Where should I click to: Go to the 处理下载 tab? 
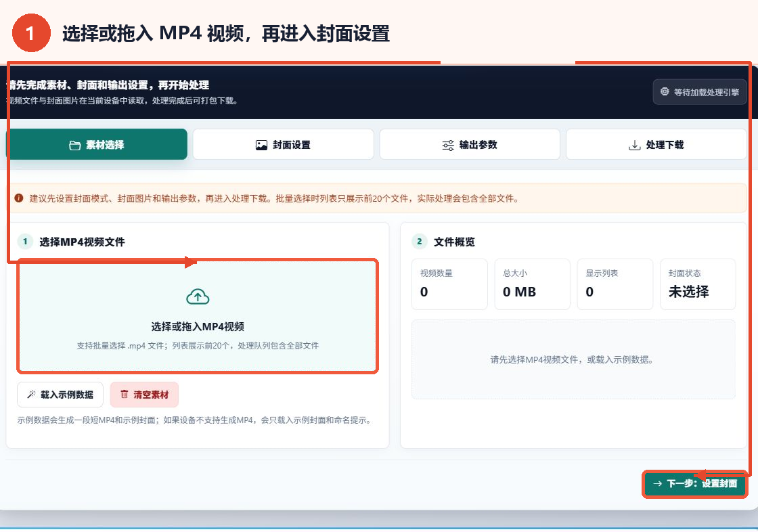click(x=656, y=144)
